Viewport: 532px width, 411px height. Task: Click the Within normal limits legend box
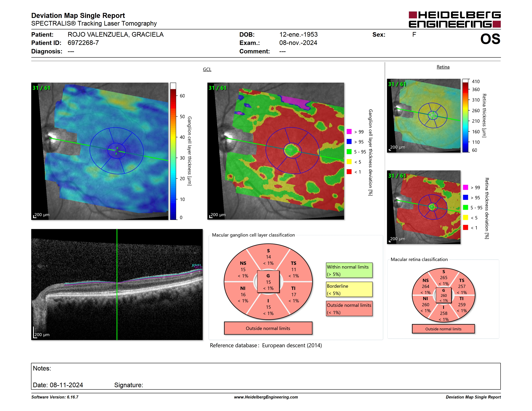pos(349,270)
